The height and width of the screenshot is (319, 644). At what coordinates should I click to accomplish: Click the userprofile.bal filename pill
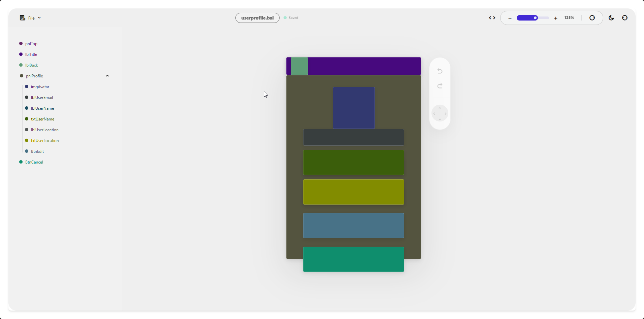coord(257,18)
